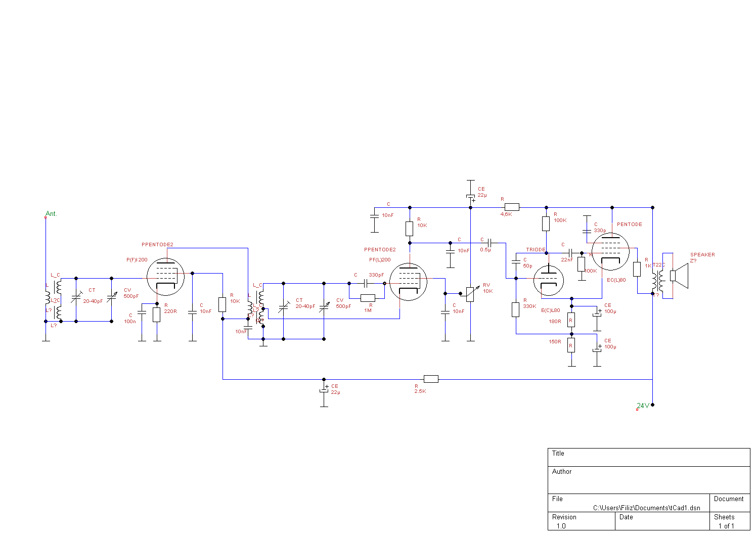This screenshot has height=536, width=756.
Task: Click the 150R resistor symbol
Action: pos(571,345)
